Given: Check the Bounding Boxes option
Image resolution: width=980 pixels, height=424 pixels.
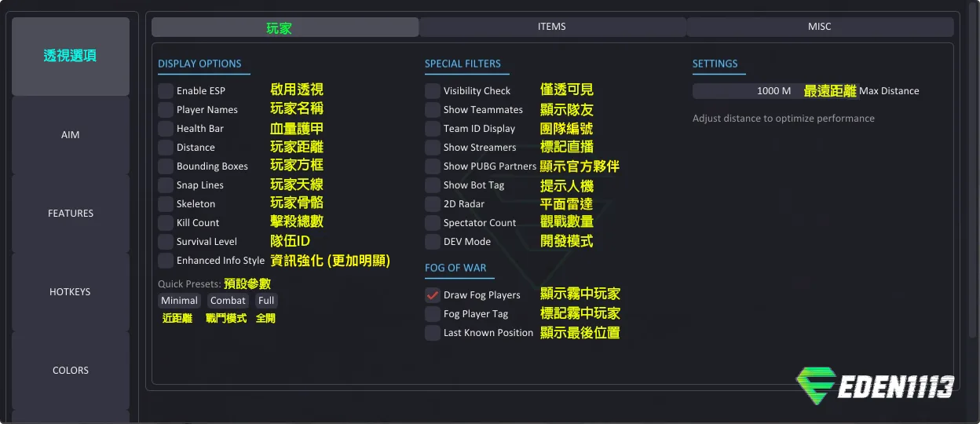Looking at the screenshot, I should [x=166, y=166].
